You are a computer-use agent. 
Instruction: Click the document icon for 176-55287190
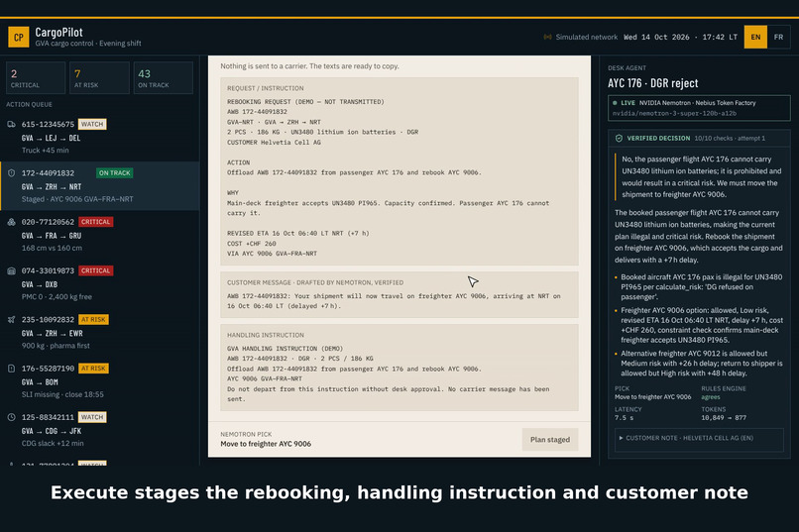tap(11, 369)
